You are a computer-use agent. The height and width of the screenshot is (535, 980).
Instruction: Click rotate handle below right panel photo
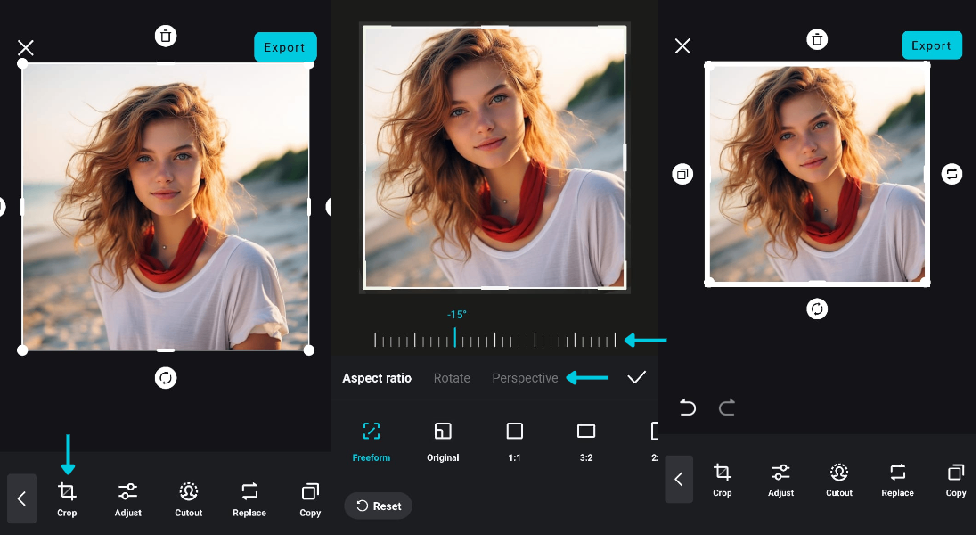817,309
